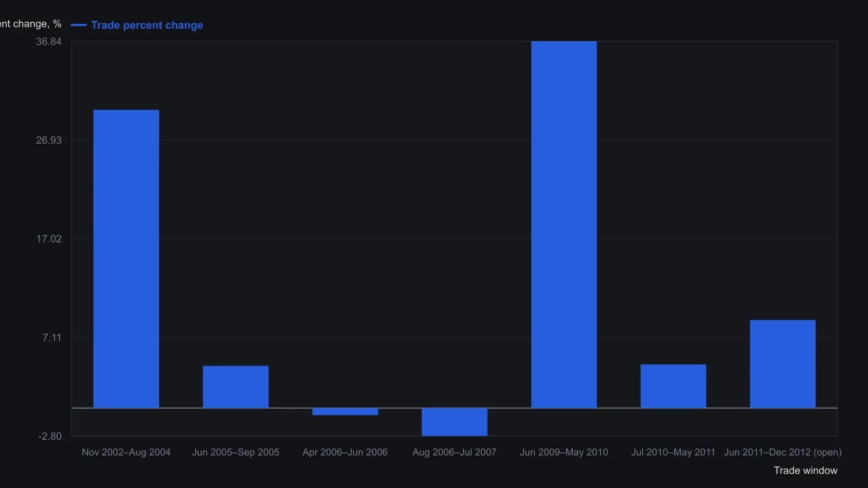The height and width of the screenshot is (488, 868).
Task: Click the 'Jun 2011–Dec 2012 (open)' axis label
Action: [x=783, y=452]
